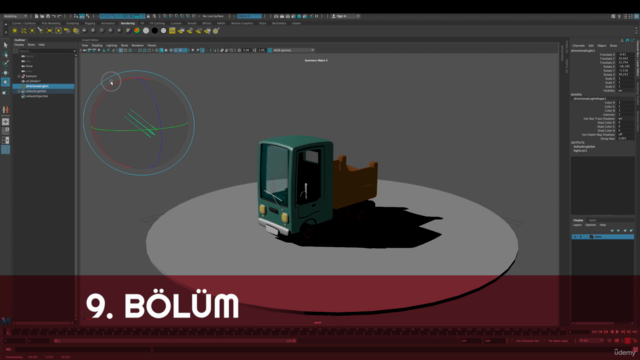Click Play Forwards in playback controls
Screen dimensions: 640x360
(617, 332)
